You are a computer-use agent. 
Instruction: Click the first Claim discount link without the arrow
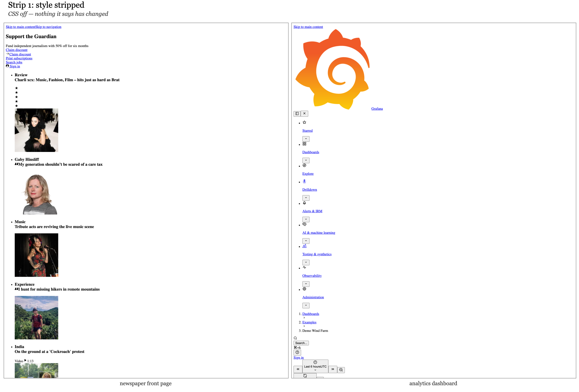point(17,50)
